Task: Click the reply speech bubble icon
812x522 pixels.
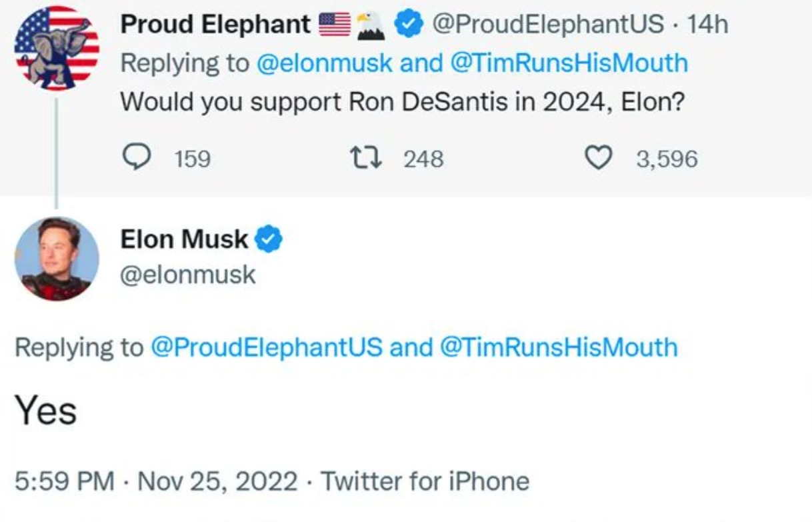Action: tap(137, 157)
